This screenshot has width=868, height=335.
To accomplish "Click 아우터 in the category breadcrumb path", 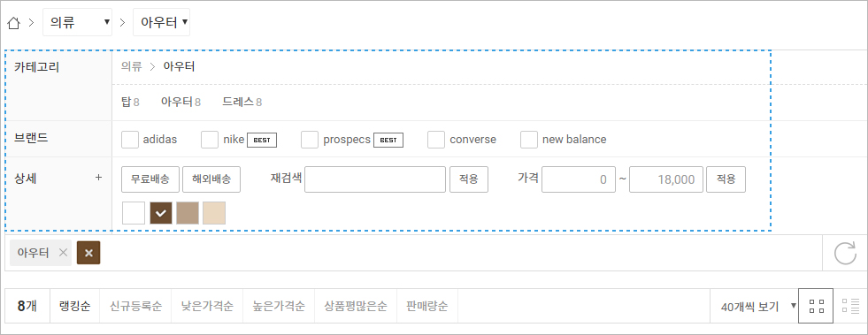I will [179, 67].
